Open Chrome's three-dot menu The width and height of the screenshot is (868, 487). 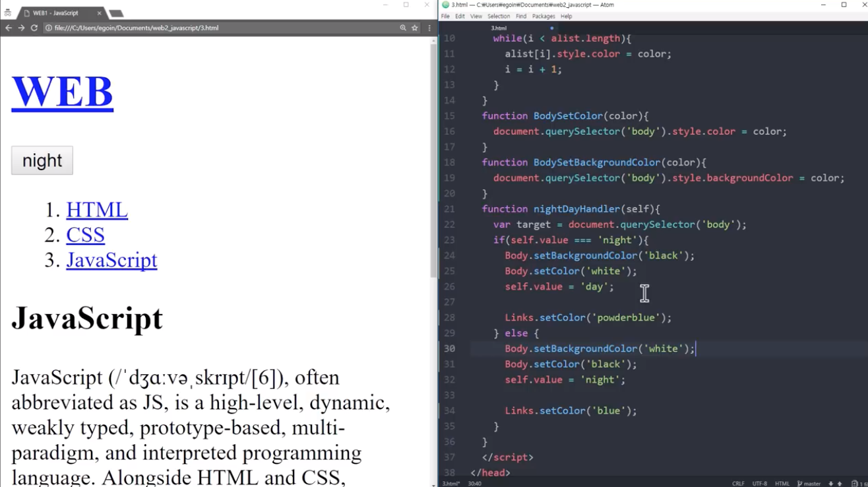[429, 28]
